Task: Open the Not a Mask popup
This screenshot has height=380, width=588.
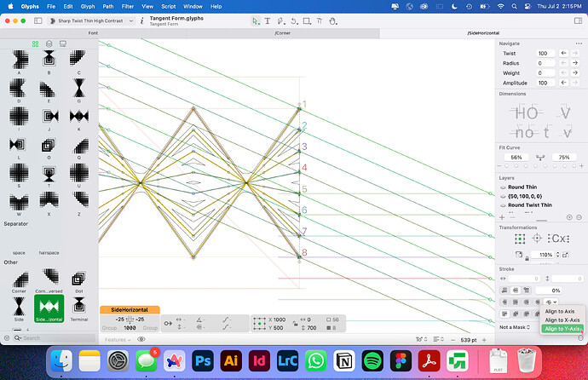Action: [515, 327]
